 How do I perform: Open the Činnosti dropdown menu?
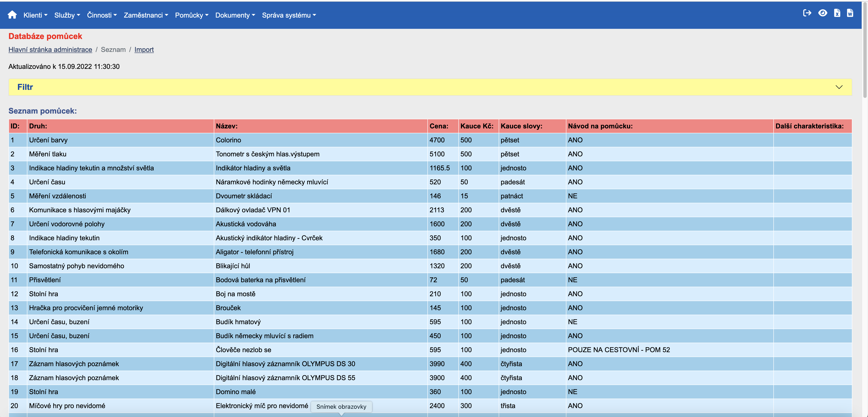[102, 15]
